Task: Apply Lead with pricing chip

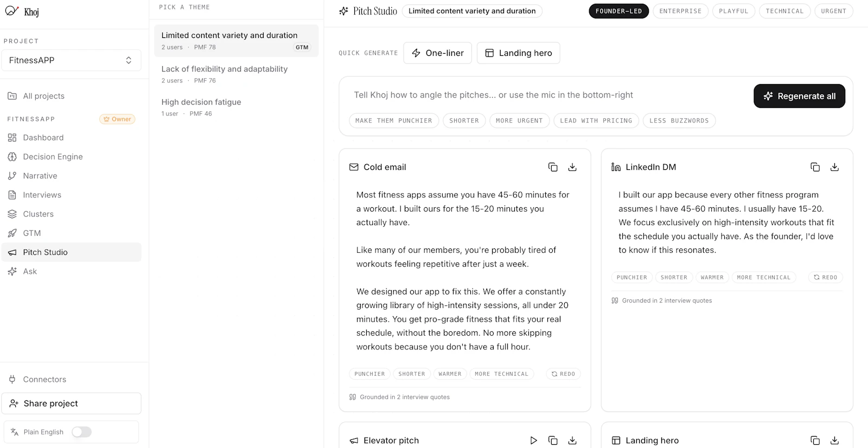Action: pyautogui.click(x=596, y=120)
